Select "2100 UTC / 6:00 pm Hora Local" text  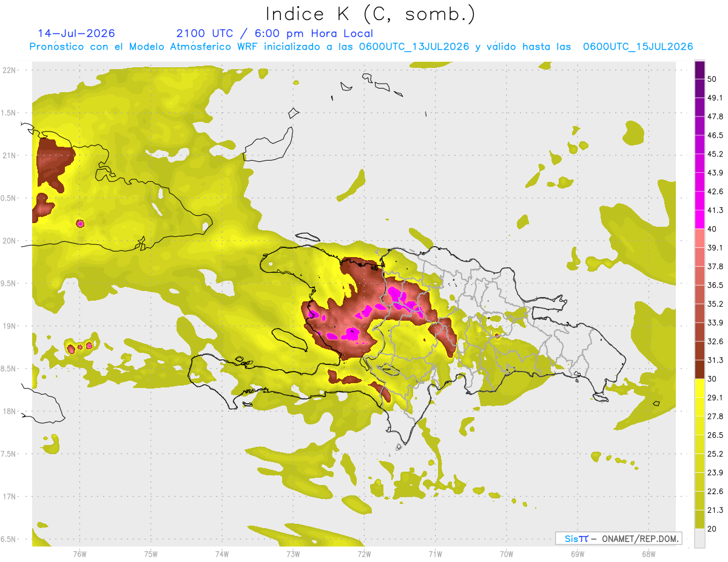pyautogui.click(x=275, y=33)
